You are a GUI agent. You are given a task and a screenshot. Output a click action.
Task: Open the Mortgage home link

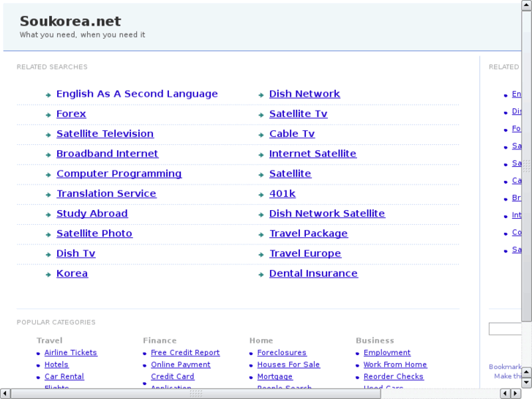(275, 376)
